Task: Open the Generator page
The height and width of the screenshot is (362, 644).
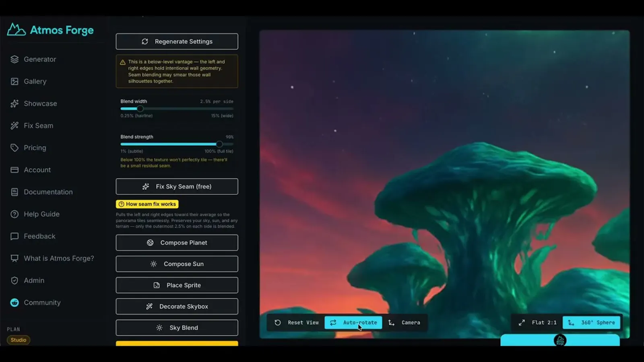Action: 40,59
